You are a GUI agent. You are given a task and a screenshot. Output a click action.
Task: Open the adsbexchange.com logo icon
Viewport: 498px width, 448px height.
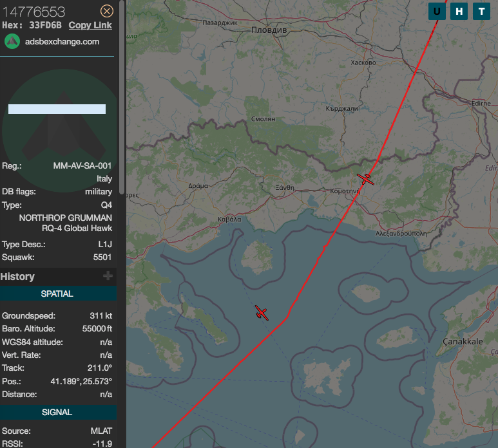click(x=12, y=42)
